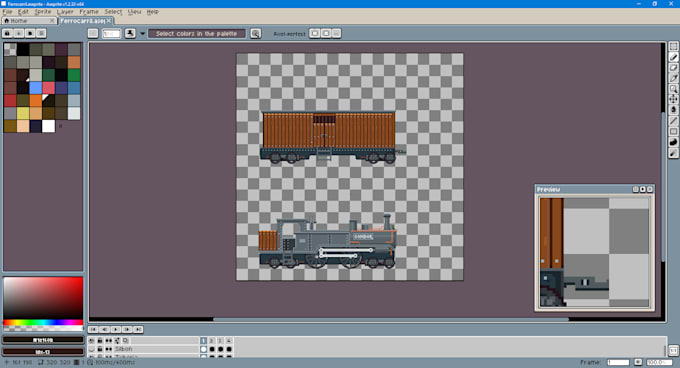The height and width of the screenshot is (368, 680).
Task: Switch to the Home tab
Action: (29, 20)
